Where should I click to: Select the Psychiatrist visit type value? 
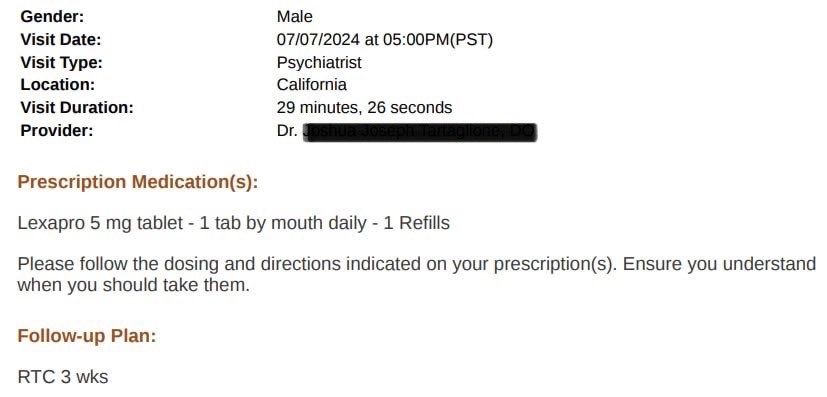coord(319,62)
